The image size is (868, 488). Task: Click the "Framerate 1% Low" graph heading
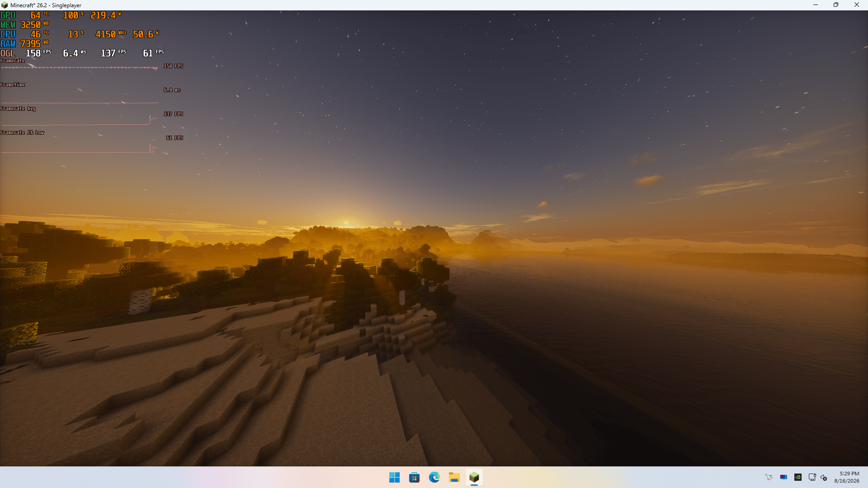[x=22, y=133]
